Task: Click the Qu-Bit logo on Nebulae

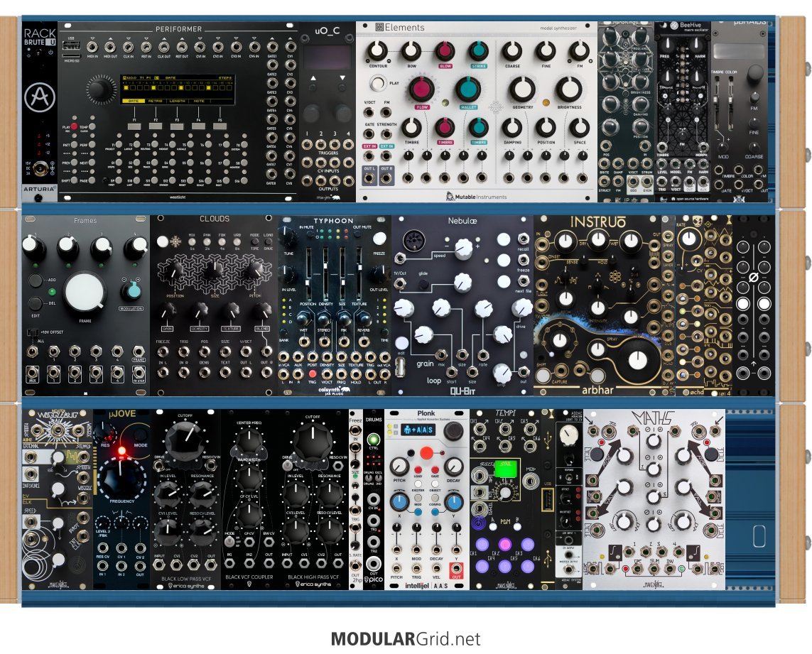Action: coord(462,391)
